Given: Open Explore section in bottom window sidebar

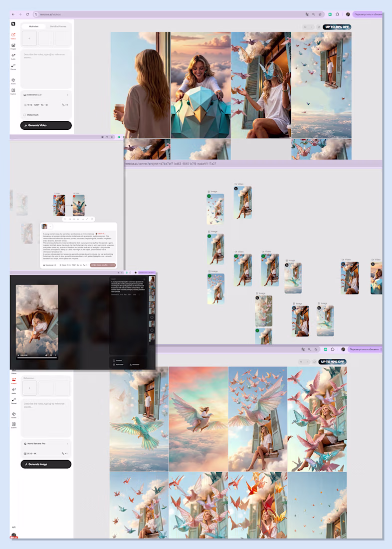Looking at the screenshot, I should click(x=13, y=425).
